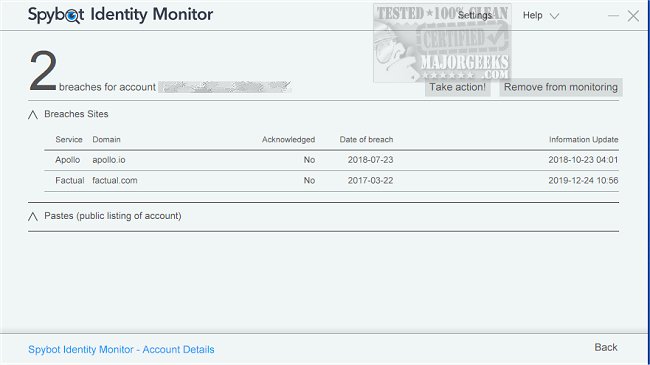Click the Spybot Identity Monitor logo
This screenshot has height=365, width=650.
(x=120, y=15)
